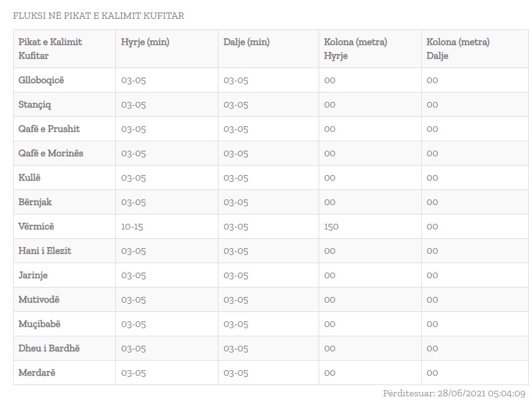Click the Vërmicë crossing name

point(36,226)
